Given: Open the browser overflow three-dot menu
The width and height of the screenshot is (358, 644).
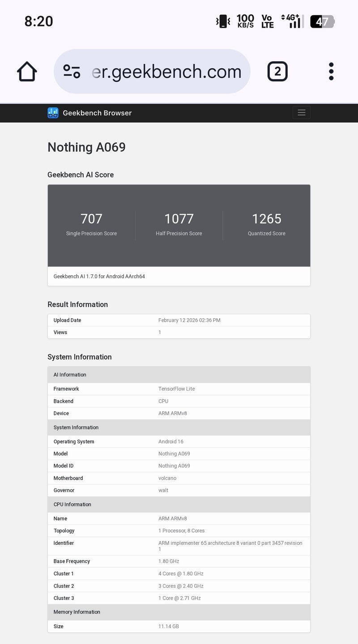Looking at the screenshot, I should point(331,71).
